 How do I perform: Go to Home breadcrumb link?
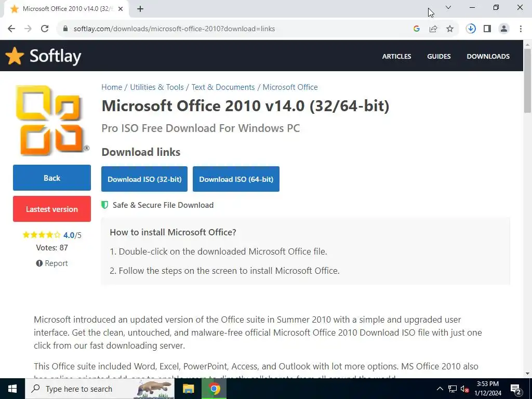112,87
